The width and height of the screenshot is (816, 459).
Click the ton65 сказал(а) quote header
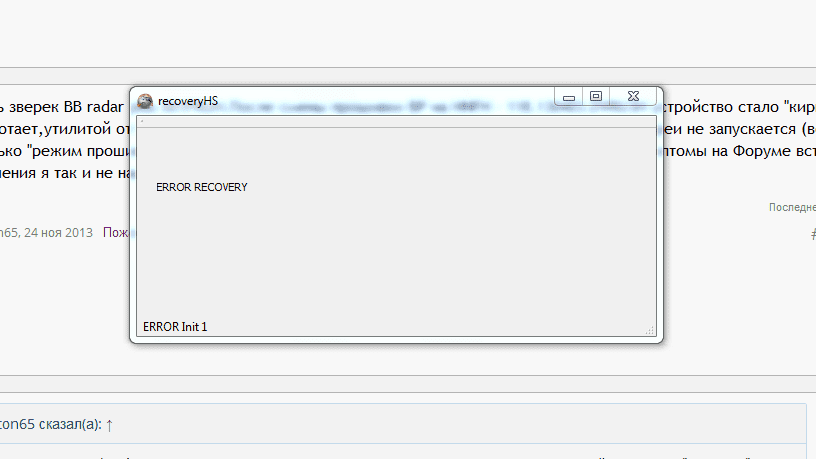(x=51, y=424)
